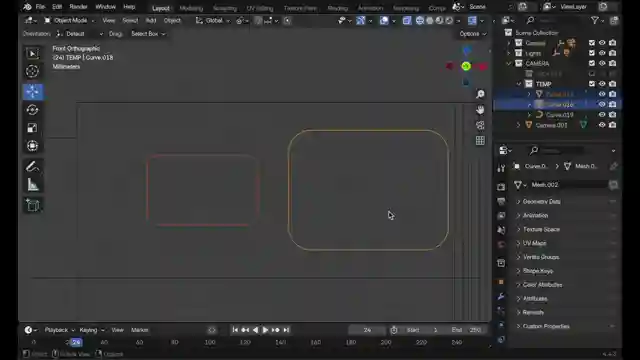Viewport: 640px width, 360px height.
Task: Toggle viewport overlays button
Action: pyautogui.click(x=384, y=20)
